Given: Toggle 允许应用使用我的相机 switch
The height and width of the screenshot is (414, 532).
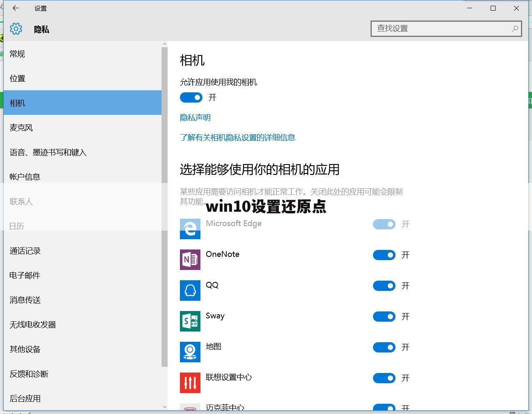Looking at the screenshot, I should [x=191, y=97].
